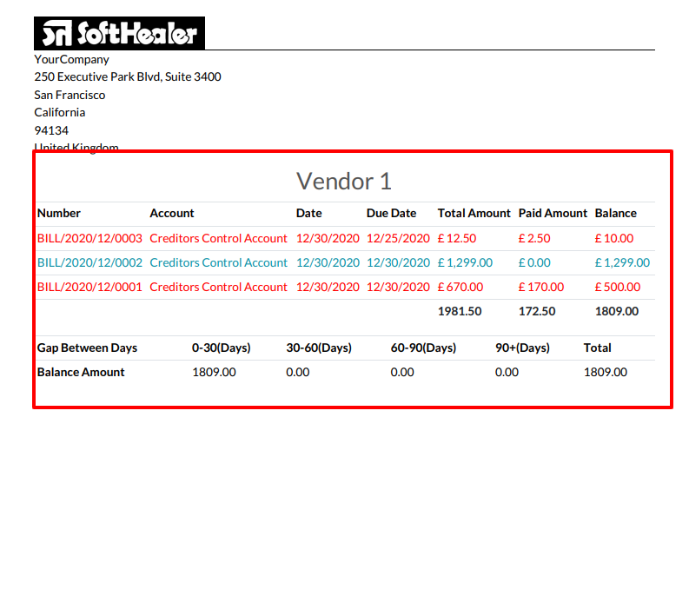Click the 60-90 days balance 0.00

402,372
